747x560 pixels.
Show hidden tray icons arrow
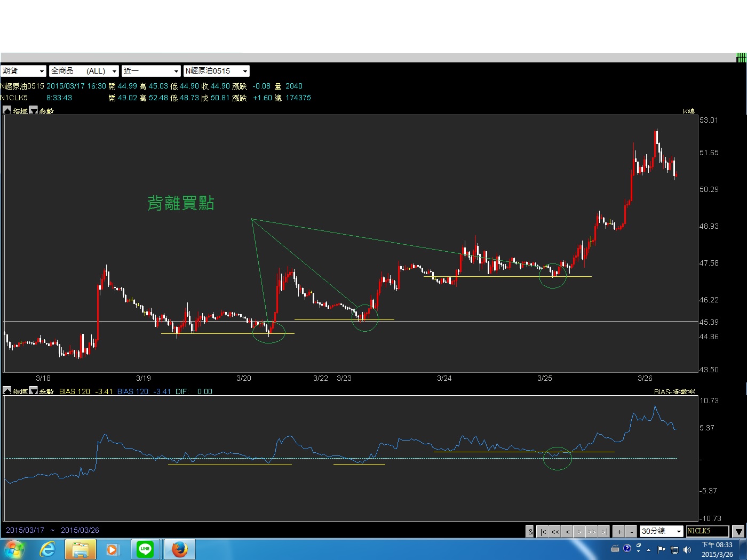coord(649,550)
